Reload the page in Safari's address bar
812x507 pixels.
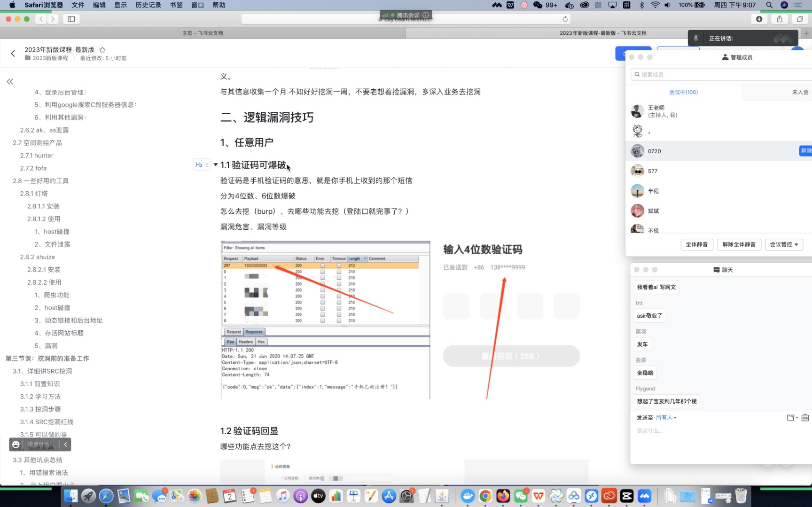click(x=565, y=19)
